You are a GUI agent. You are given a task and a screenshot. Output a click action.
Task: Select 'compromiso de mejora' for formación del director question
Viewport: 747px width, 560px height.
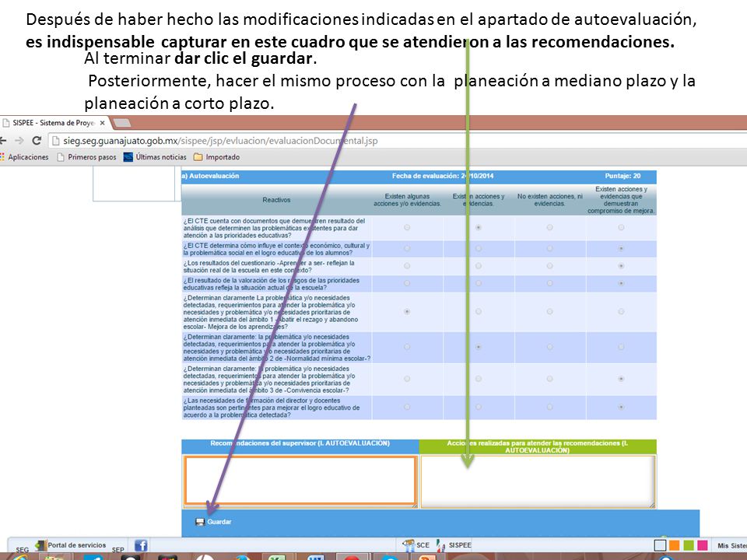coord(621,407)
